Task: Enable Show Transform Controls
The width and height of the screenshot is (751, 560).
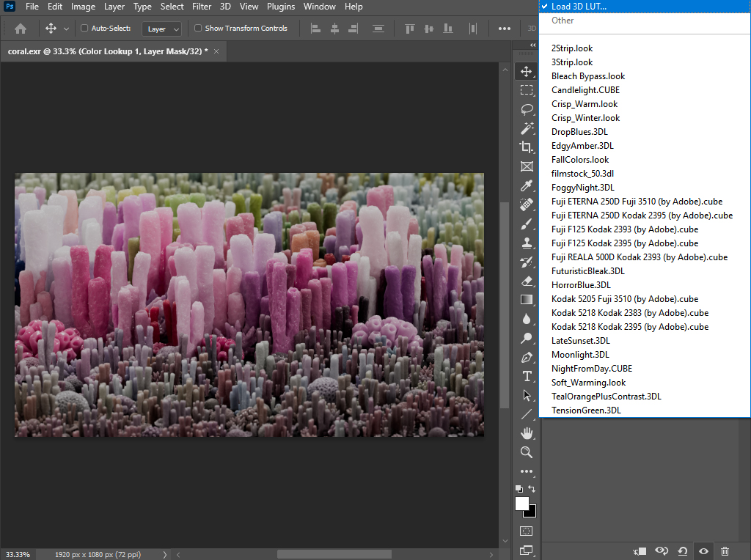Action: 197,28
